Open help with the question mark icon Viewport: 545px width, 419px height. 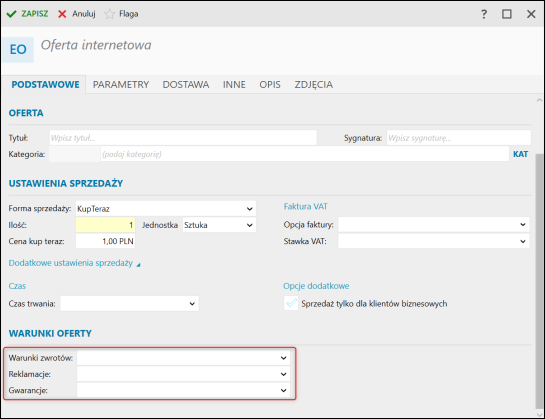tap(484, 14)
